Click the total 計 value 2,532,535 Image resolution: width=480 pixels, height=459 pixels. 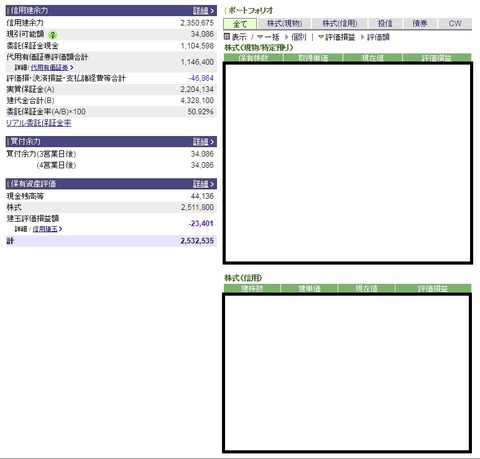197,241
